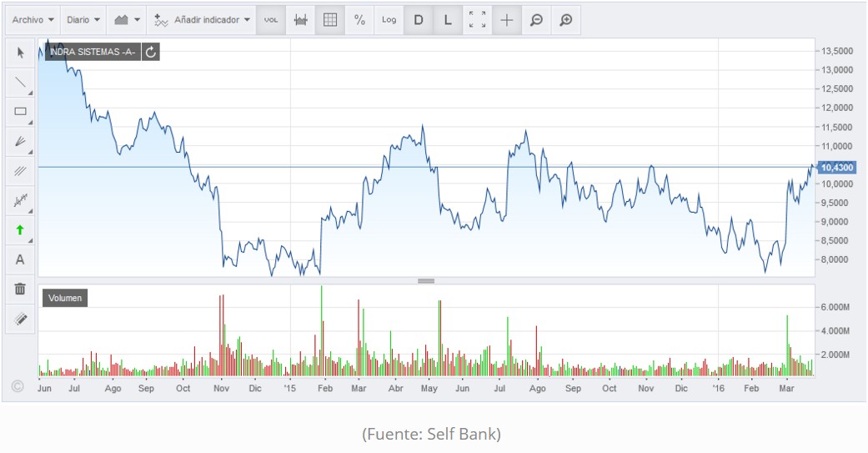The height and width of the screenshot is (453, 868).
Task: Toggle the VOL volume panel
Action: [x=271, y=19]
